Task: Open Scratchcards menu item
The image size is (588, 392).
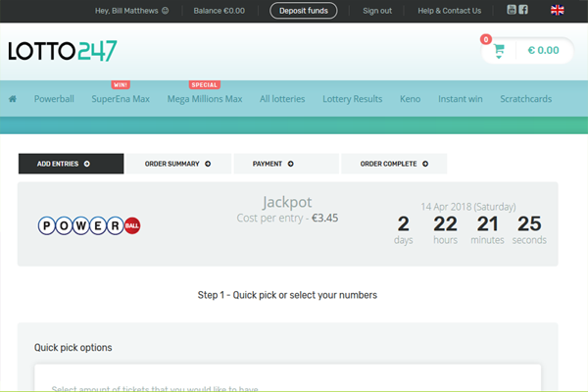Action: pyautogui.click(x=525, y=99)
